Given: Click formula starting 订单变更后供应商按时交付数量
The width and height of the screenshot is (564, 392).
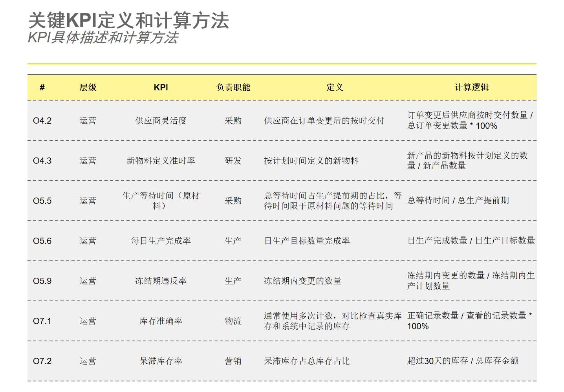Looking at the screenshot, I should click(470, 121).
